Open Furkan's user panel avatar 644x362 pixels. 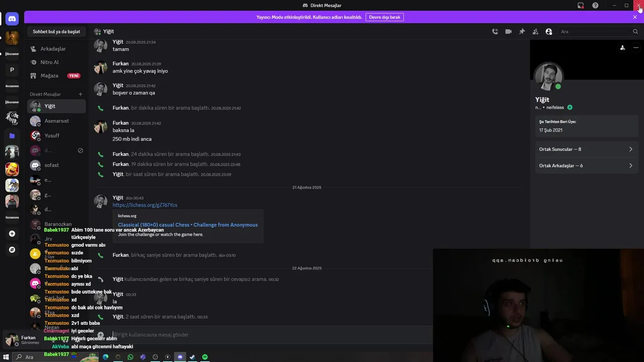[x=12, y=340]
